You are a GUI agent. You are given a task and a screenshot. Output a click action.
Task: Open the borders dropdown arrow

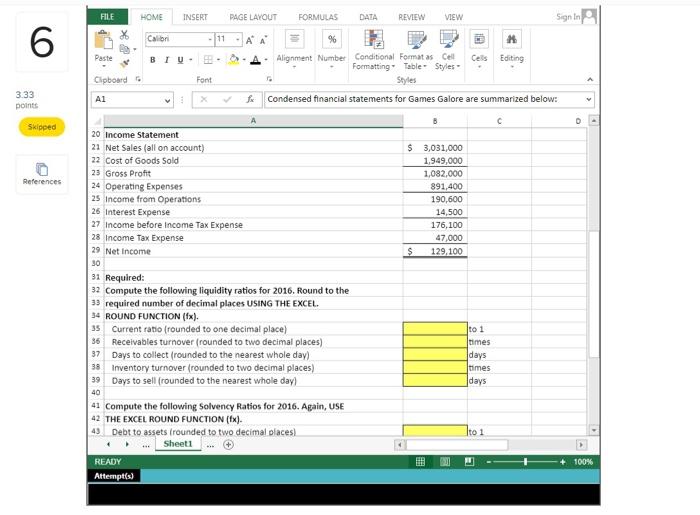218,60
